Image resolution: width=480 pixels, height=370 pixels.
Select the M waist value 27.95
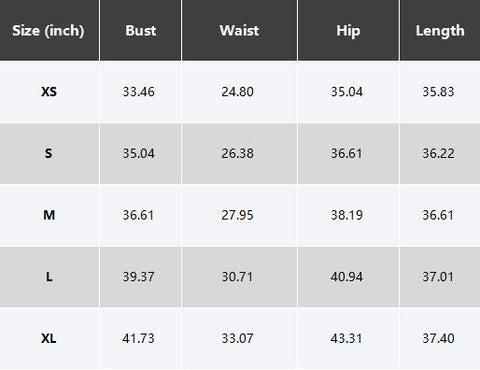point(237,215)
